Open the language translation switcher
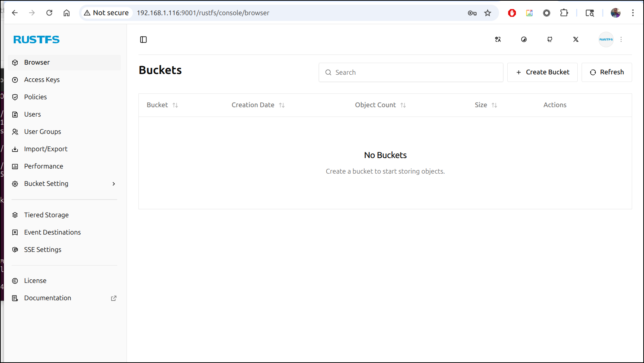The height and width of the screenshot is (363, 644). coord(498,40)
